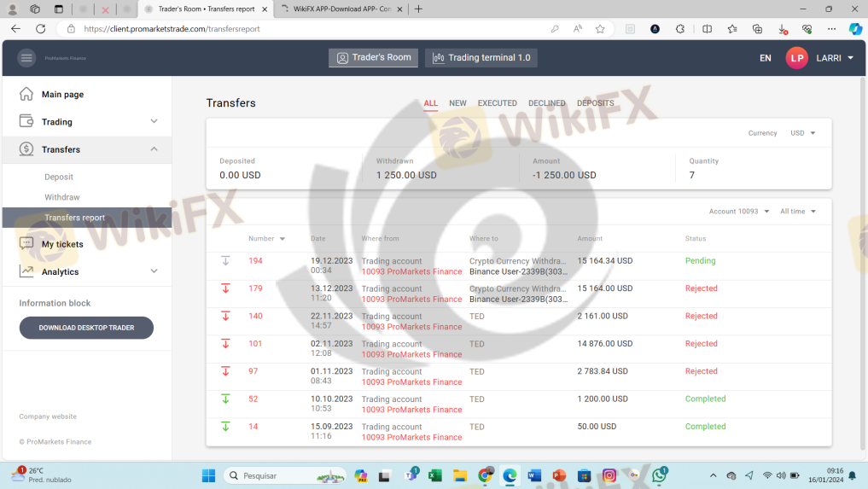Screen dimensions: 868x489
Task: Click the Trading wallet icon in sidebar
Action: pos(26,120)
